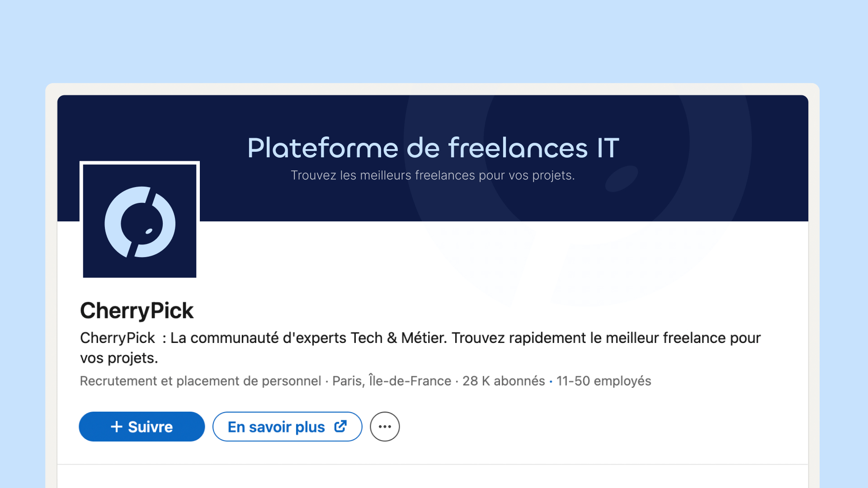Click the Plateforme de freelances IT banner title

433,148
